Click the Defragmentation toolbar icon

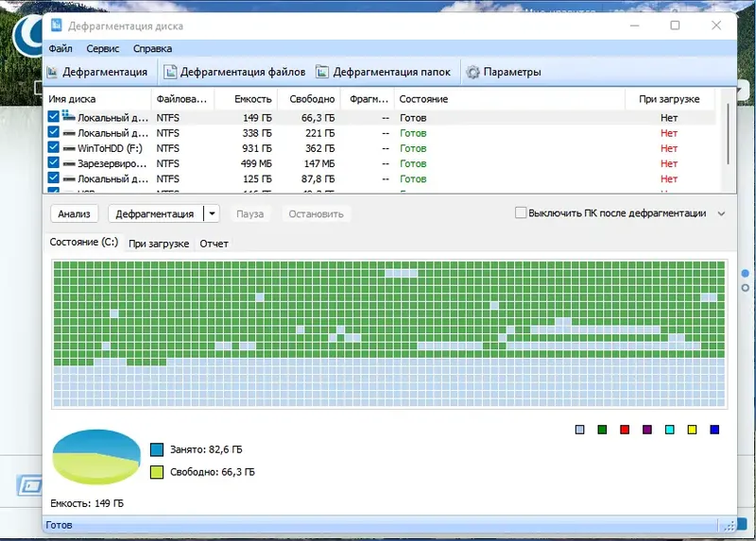click(52, 73)
